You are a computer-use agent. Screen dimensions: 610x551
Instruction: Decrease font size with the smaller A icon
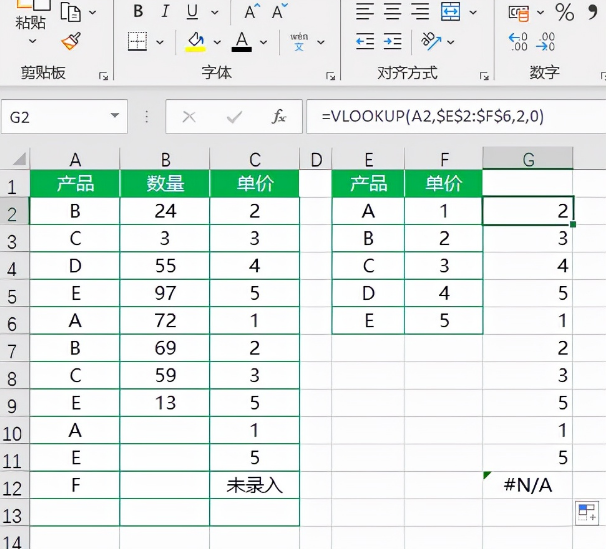pyautogui.click(x=279, y=11)
